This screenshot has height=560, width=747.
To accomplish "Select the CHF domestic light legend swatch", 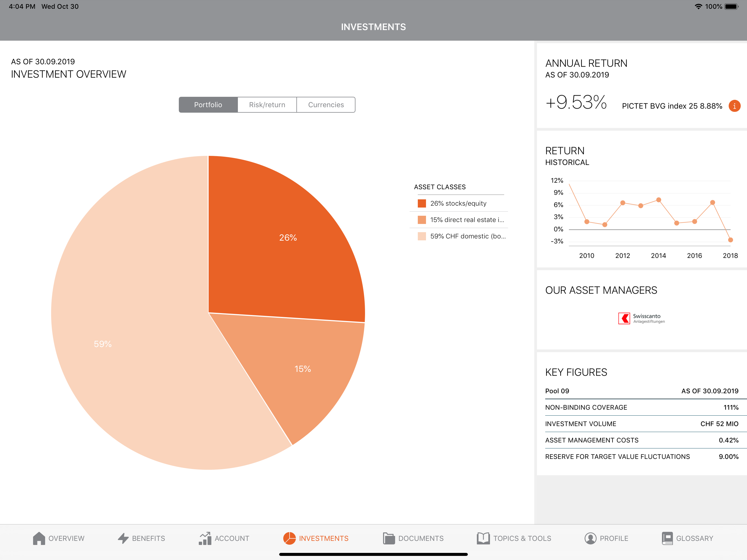I will (x=422, y=236).
